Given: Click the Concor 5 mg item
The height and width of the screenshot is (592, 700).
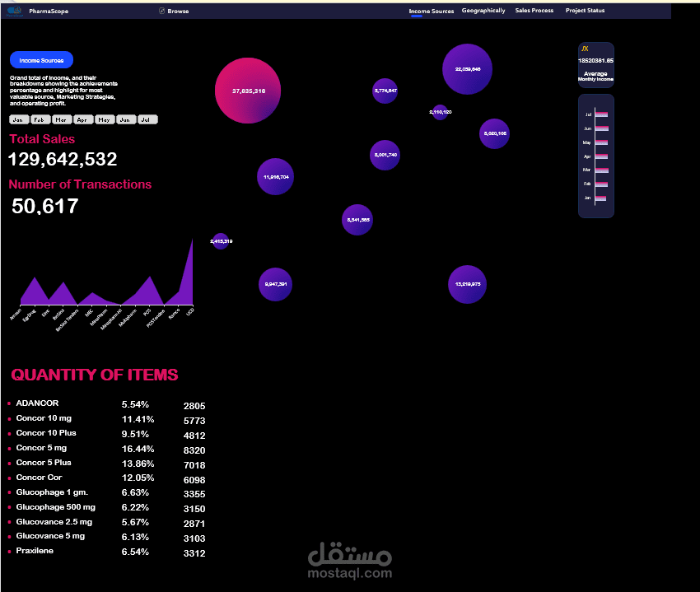Looking at the screenshot, I should (x=41, y=448).
